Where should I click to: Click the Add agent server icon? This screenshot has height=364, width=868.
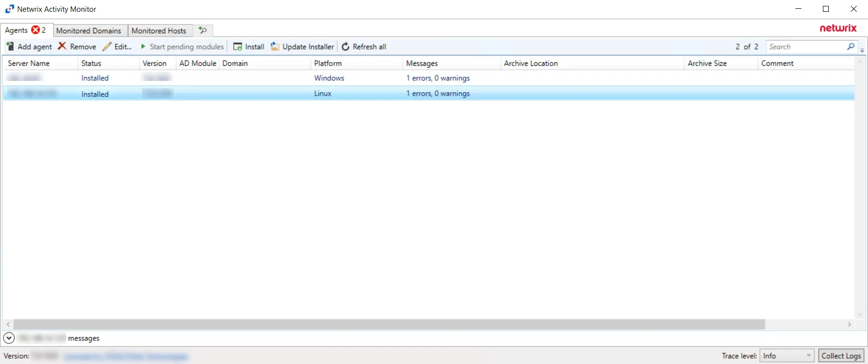tap(10, 47)
